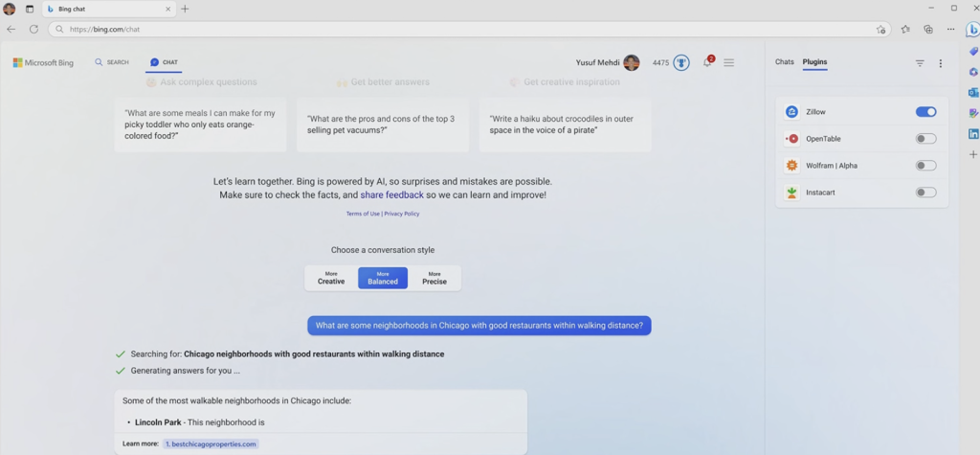Enable the Instacart plugin toggle
Viewport: 980px width, 455px height.
(x=926, y=193)
